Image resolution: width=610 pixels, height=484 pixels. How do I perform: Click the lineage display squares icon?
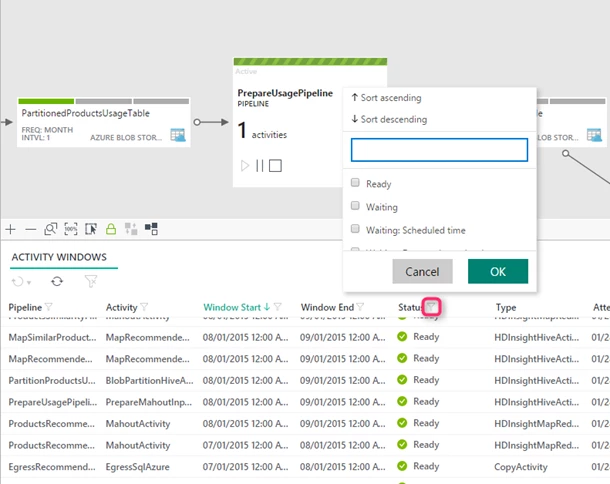coord(151,229)
